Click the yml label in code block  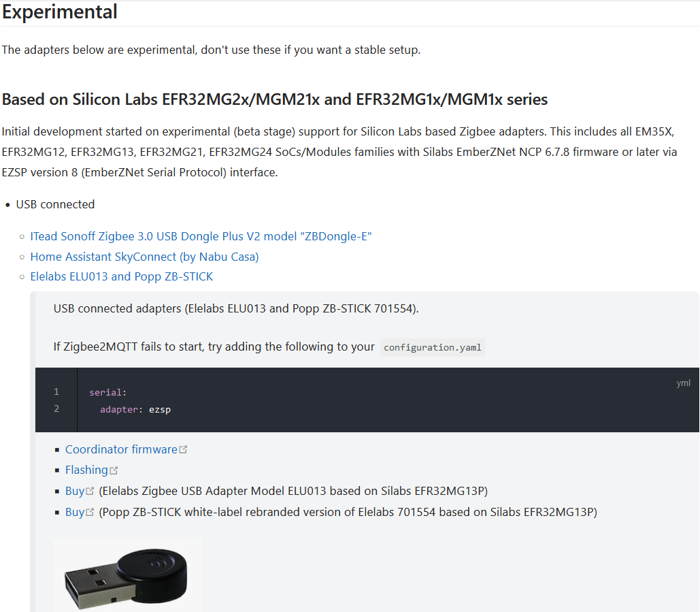(684, 383)
